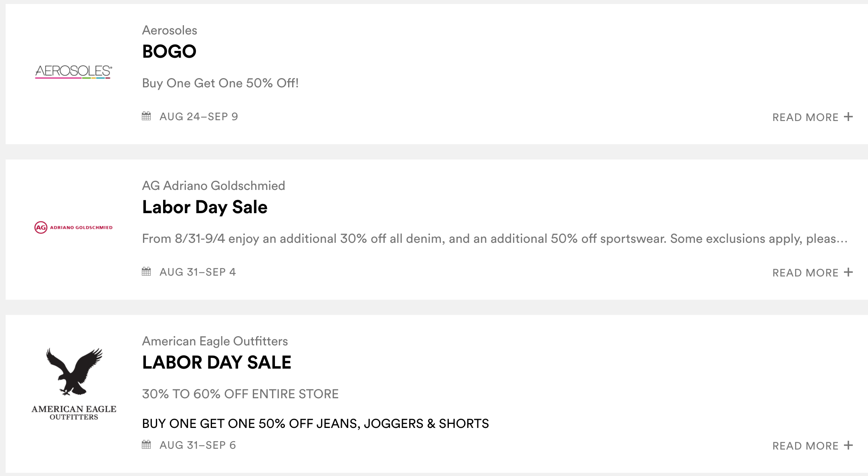Viewport: 868px width, 476px height.
Task: Click READ MORE text on the AG offer
Action: pos(805,273)
